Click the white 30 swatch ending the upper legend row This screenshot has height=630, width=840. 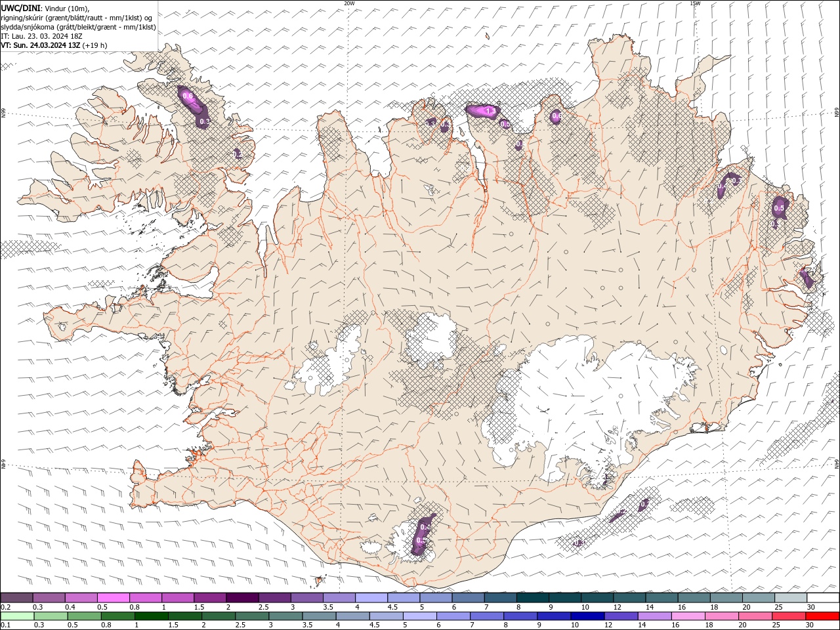click(823, 598)
